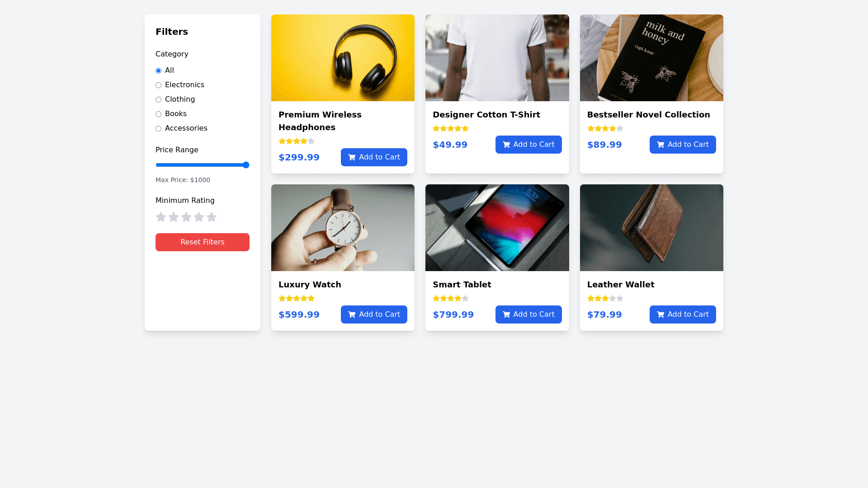868x488 pixels.
Task: Click cart icon on Premium Wireless Headphones
Action: (352, 157)
